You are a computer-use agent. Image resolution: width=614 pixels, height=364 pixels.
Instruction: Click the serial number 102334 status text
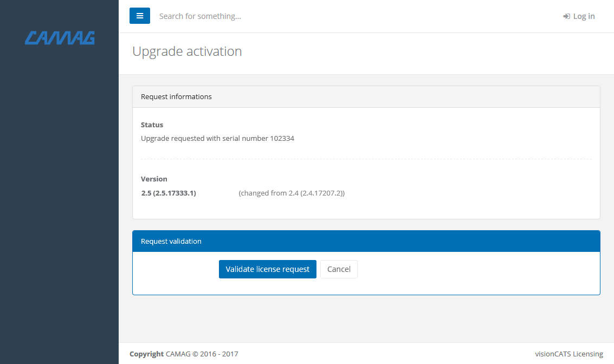(x=217, y=138)
